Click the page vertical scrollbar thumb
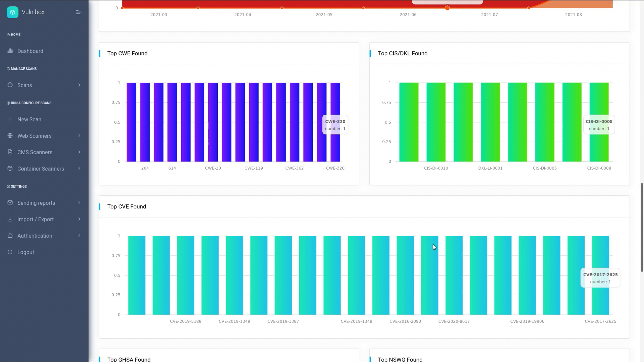The height and width of the screenshot is (362, 644). coord(642,228)
